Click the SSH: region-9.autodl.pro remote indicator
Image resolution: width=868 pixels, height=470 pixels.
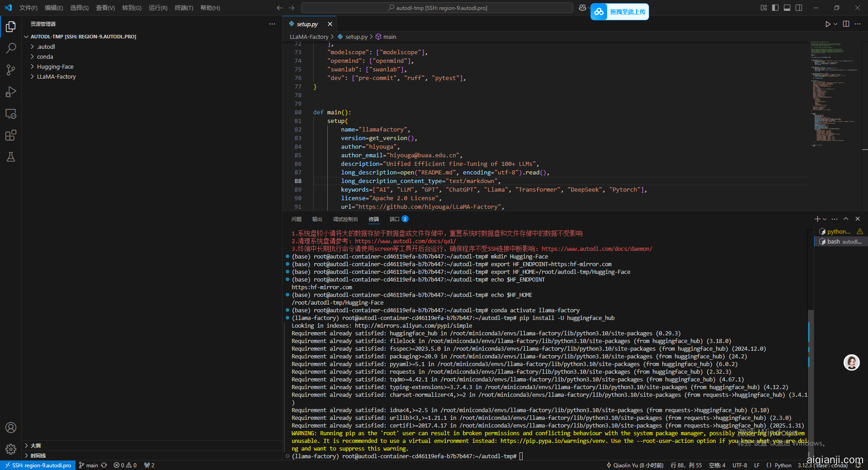[38, 465]
